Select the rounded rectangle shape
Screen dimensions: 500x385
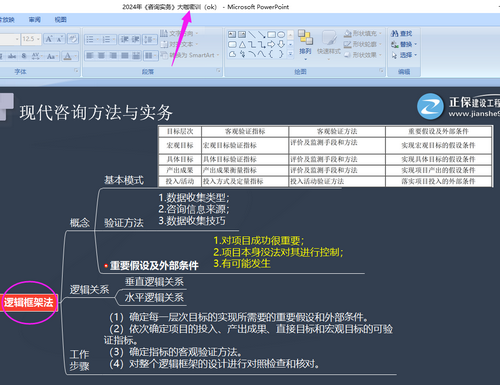[x=232, y=44]
